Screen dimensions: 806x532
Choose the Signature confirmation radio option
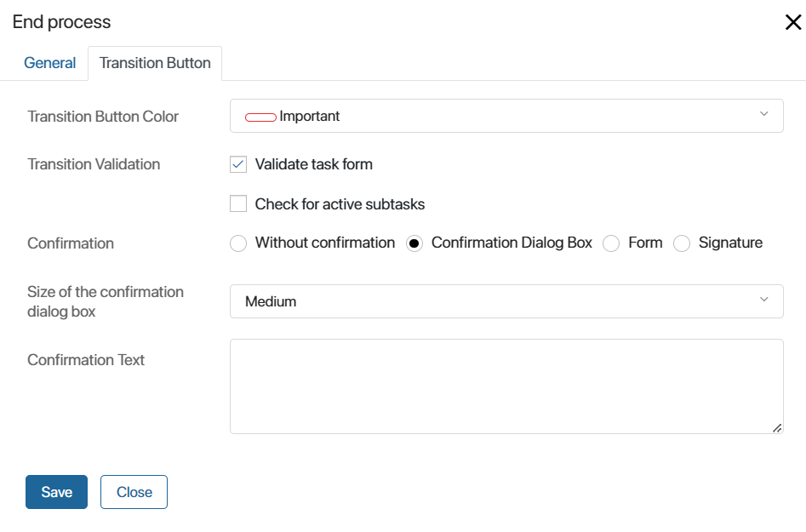(682, 243)
